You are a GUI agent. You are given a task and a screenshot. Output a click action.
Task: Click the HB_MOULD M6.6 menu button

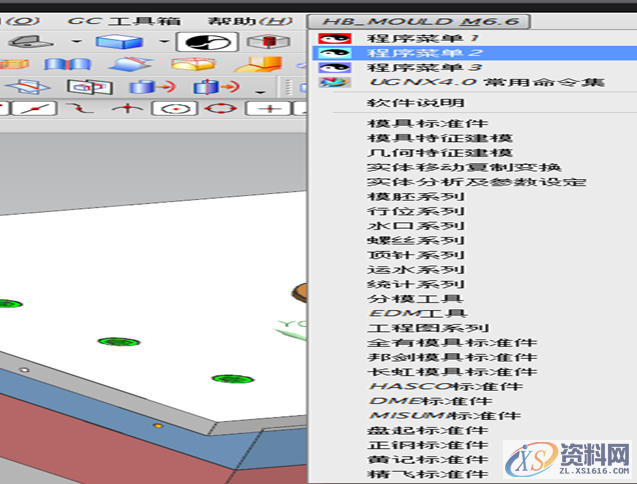pyautogui.click(x=420, y=21)
